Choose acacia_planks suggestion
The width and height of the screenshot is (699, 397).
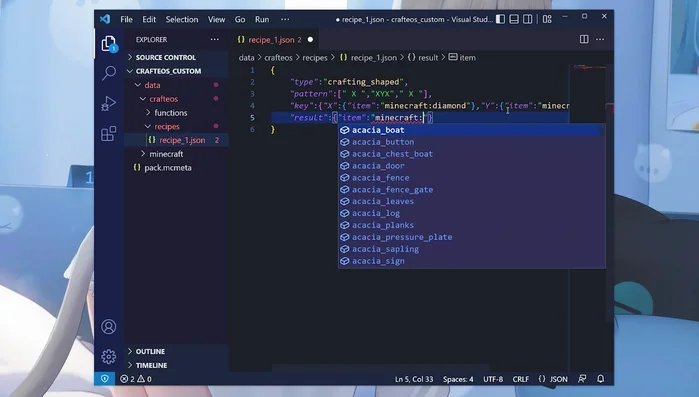[x=472, y=225]
